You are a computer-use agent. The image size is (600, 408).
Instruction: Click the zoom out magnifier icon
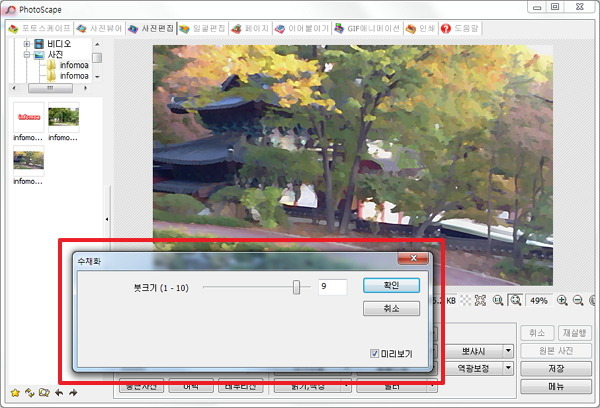pyautogui.click(x=578, y=300)
